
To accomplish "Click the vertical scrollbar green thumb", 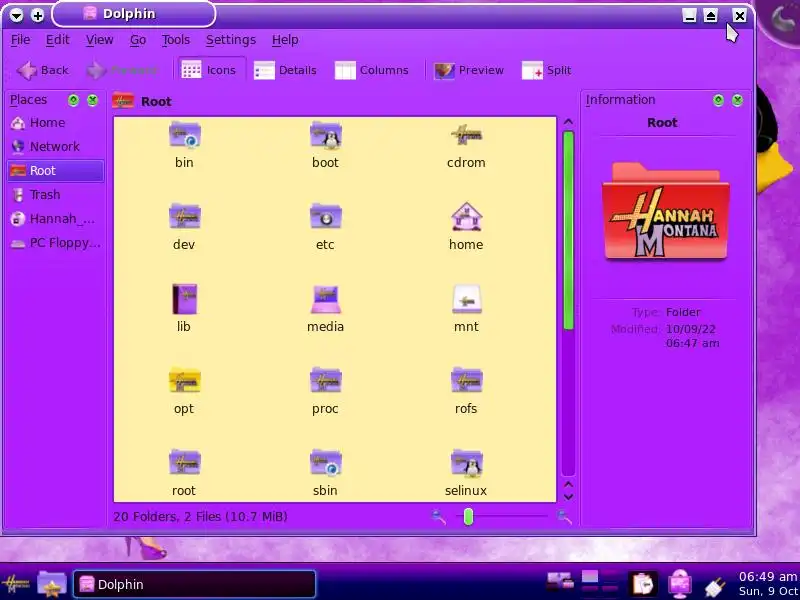I will (x=568, y=230).
